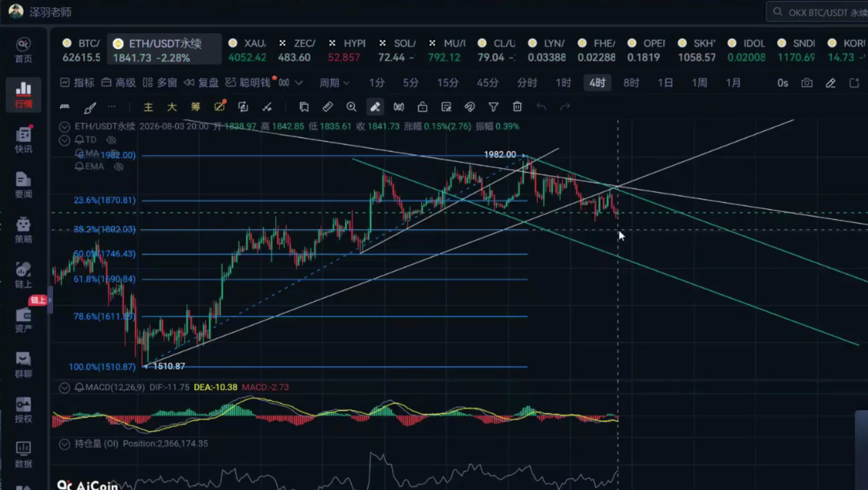Expand the chart type dropdown arrow
868x490 pixels.
299,83
